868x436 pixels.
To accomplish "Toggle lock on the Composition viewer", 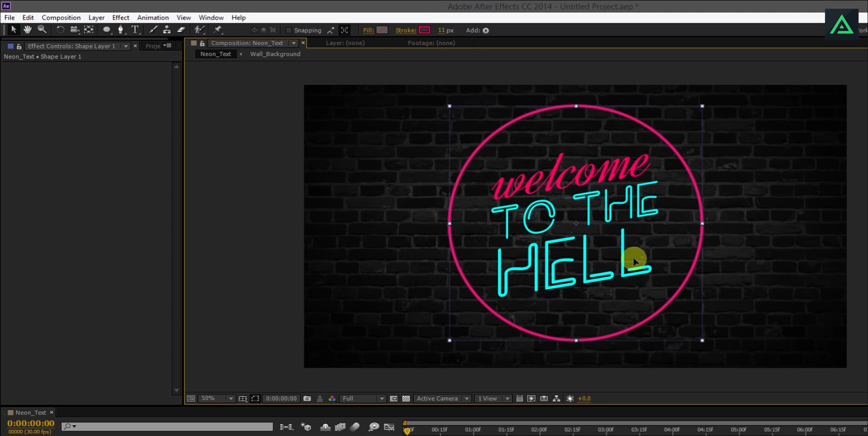I will [202, 43].
